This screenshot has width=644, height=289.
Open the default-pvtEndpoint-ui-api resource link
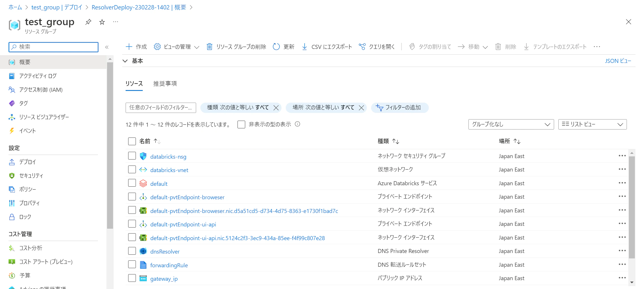tap(183, 224)
